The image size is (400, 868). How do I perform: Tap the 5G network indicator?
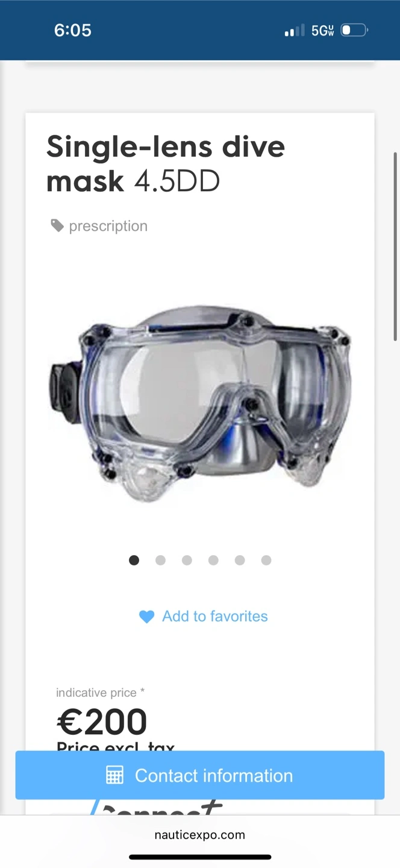pos(322,31)
